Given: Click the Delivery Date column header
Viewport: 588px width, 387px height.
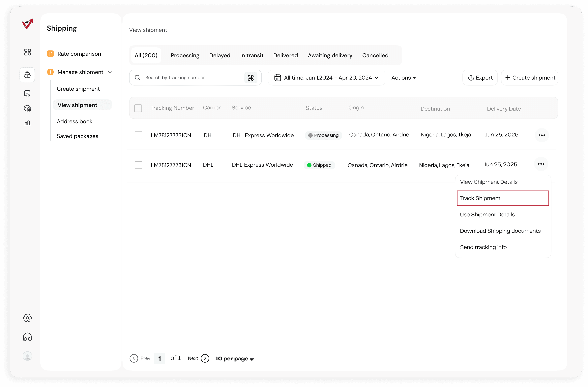Looking at the screenshot, I should coord(504,109).
